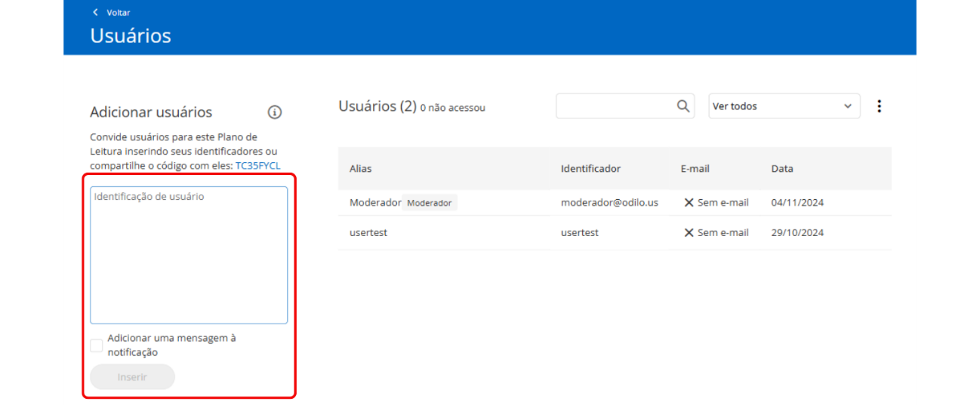The width and height of the screenshot is (980, 405).
Task: Select the date 04/11/2024
Action: (797, 203)
